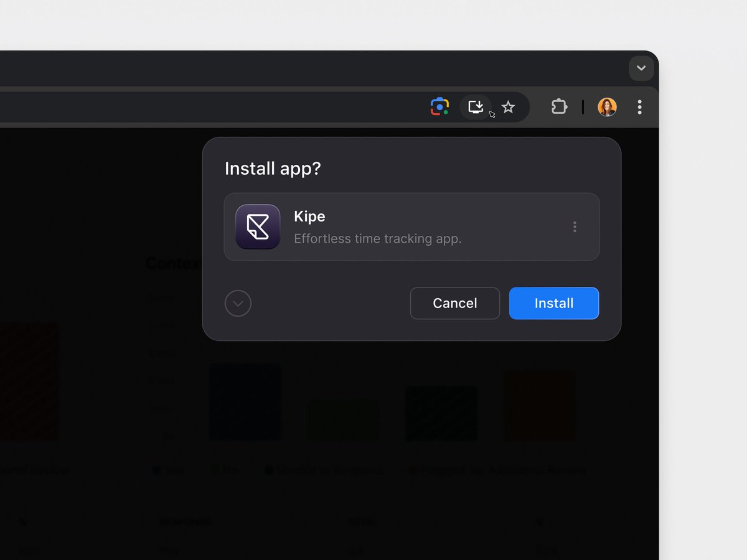The image size is (747, 560).
Task: Open Kipe row more options menu
Action: point(575,226)
